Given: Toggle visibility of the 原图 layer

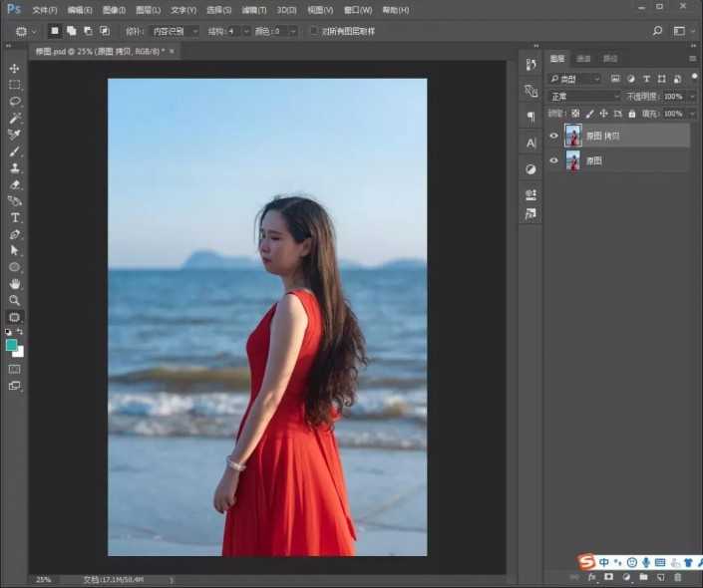Looking at the screenshot, I should coord(554,160).
